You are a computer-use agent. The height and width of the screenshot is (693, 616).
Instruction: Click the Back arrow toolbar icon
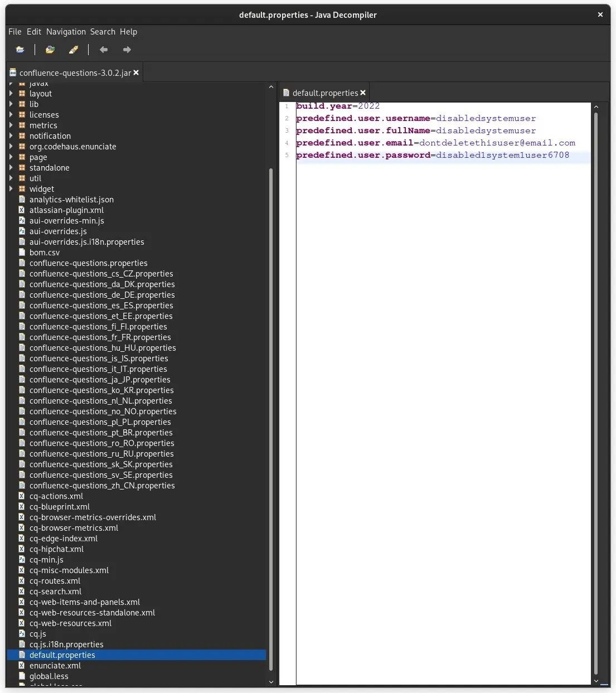[x=104, y=50]
